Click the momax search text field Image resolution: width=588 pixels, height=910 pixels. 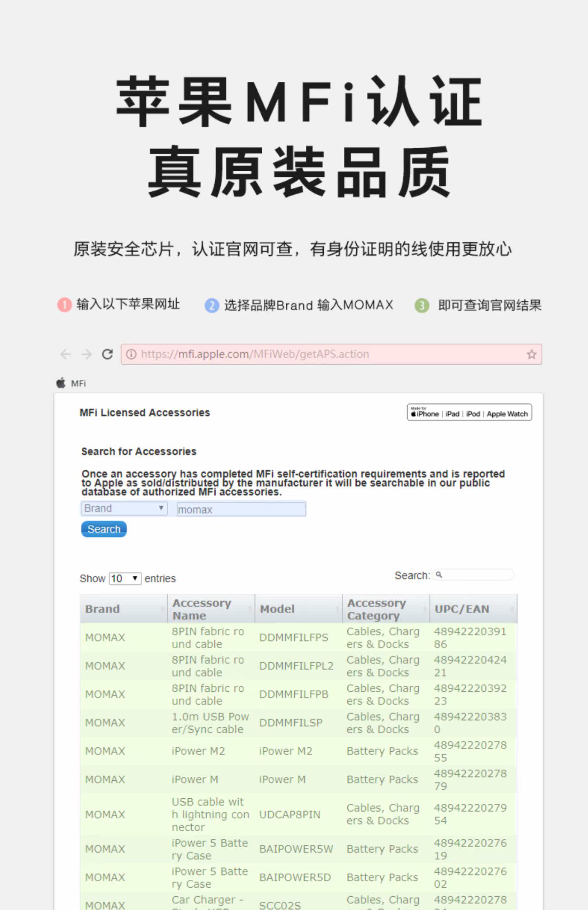click(x=241, y=509)
